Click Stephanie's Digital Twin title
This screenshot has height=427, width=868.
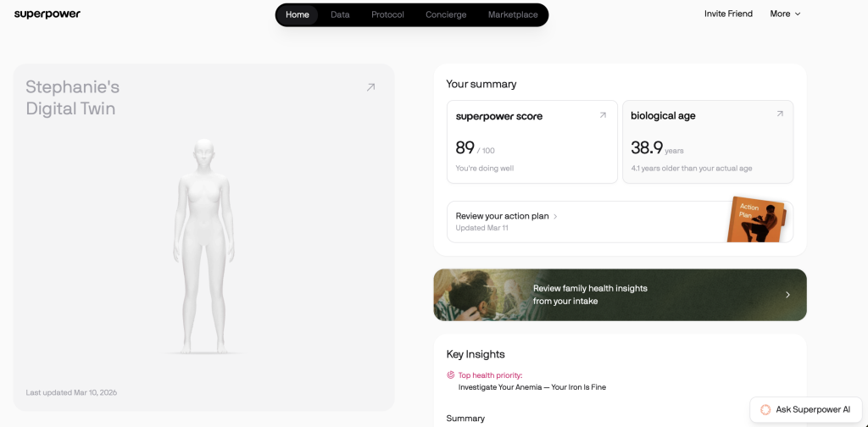coord(73,97)
